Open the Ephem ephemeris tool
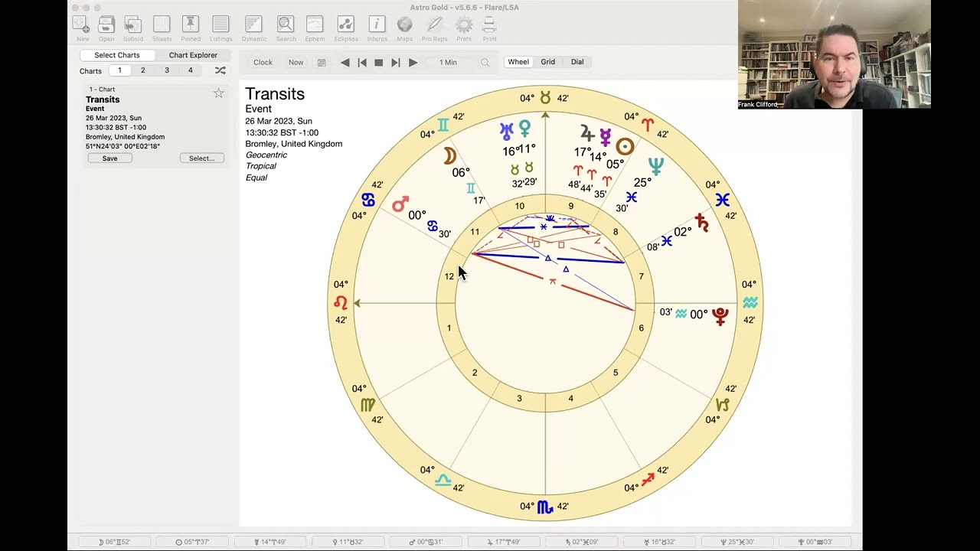980x551 pixels. (x=315, y=28)
